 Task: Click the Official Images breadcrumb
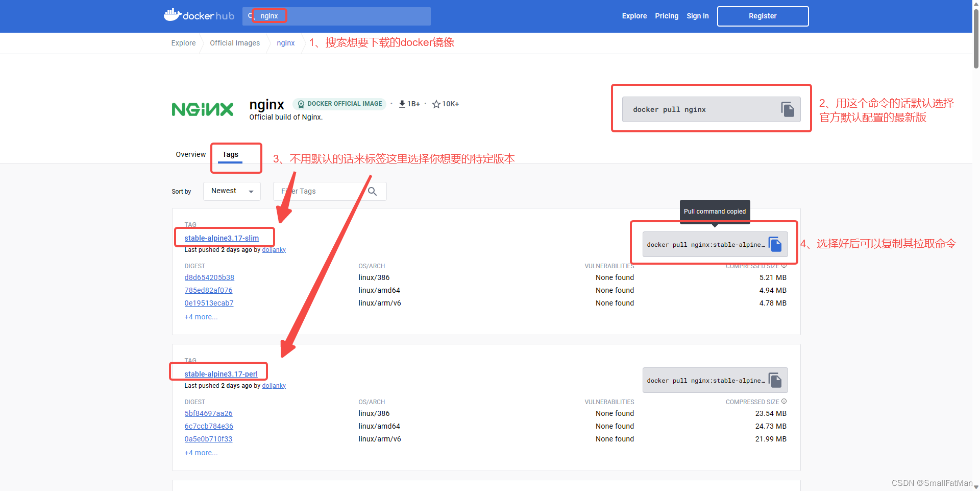coord(235,43)
